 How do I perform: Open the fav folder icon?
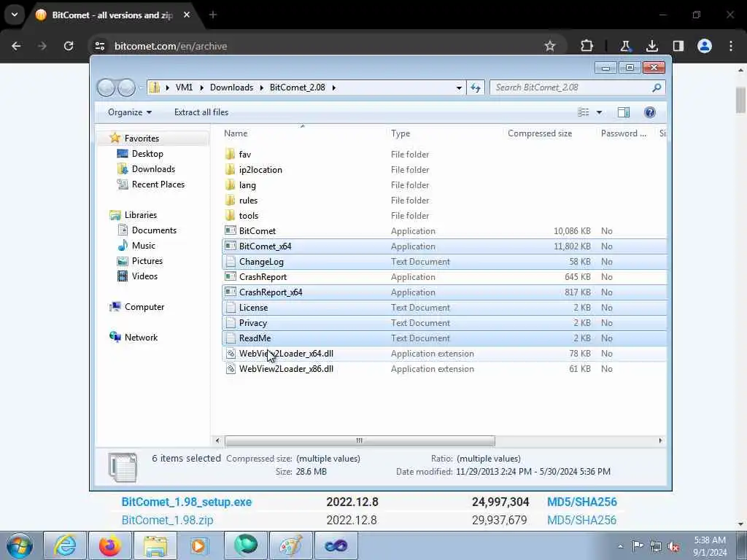tap(231, 155)
